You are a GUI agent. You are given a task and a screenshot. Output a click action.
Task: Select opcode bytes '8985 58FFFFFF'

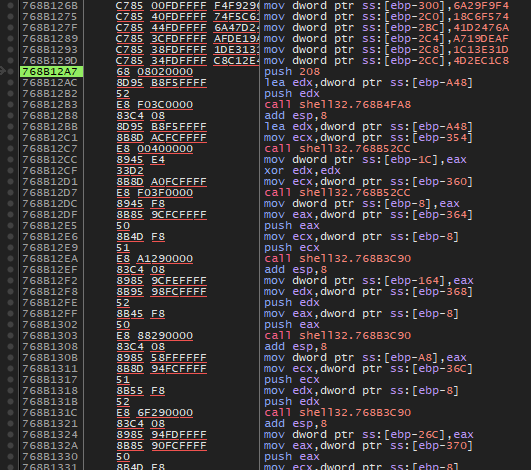coord(162,358)
